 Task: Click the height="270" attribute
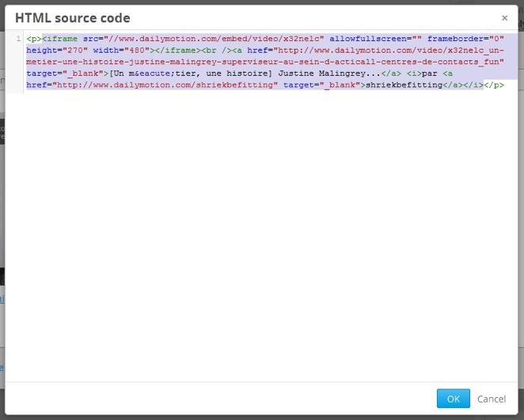[57, 51]
